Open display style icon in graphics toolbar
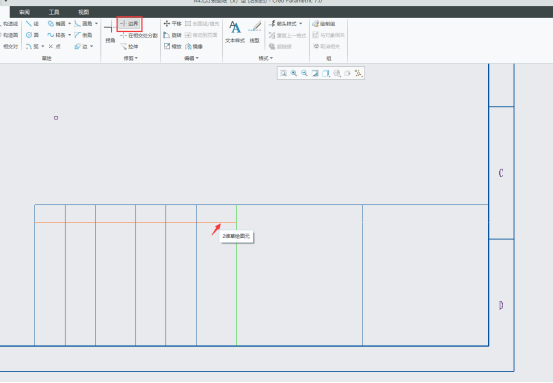 326,73
